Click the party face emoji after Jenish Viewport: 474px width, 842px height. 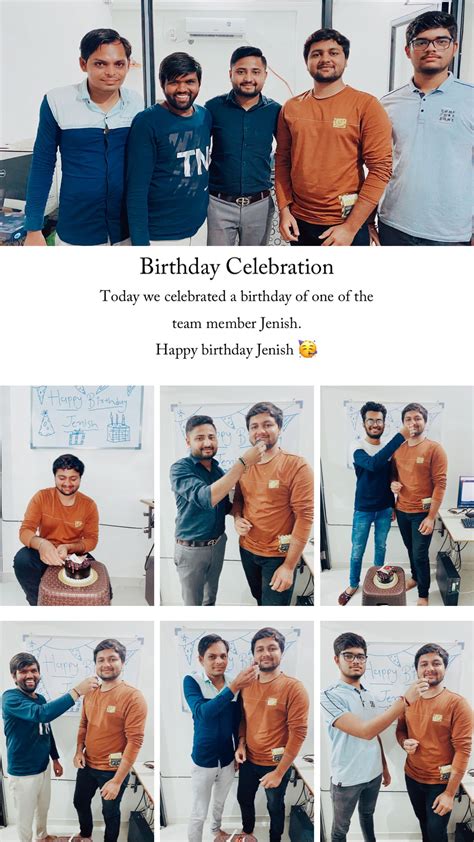308,350
